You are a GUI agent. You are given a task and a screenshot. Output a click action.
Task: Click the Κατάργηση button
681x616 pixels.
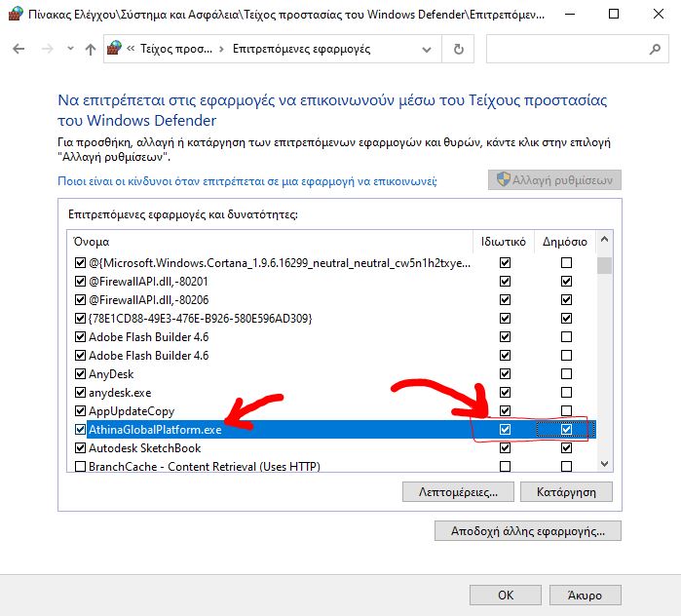pos(566,492)
